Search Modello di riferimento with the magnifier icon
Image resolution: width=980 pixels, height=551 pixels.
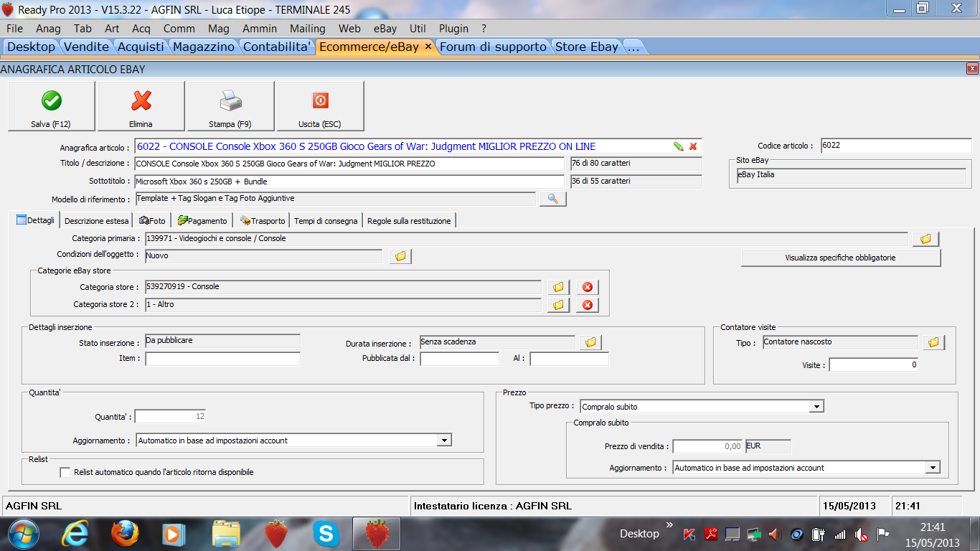(x=552, y=199)
